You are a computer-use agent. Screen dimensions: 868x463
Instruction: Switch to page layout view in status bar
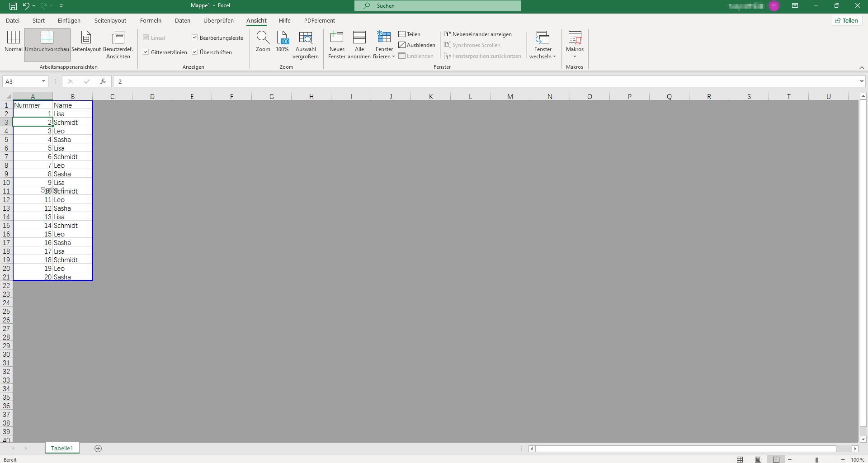(758, 460)
